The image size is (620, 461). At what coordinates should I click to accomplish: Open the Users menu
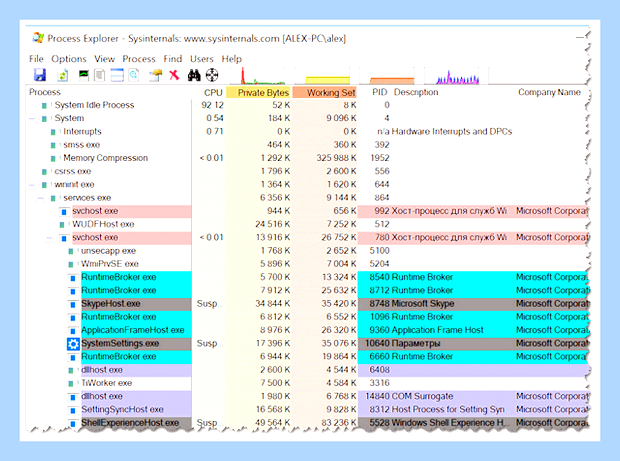[202, 59]
